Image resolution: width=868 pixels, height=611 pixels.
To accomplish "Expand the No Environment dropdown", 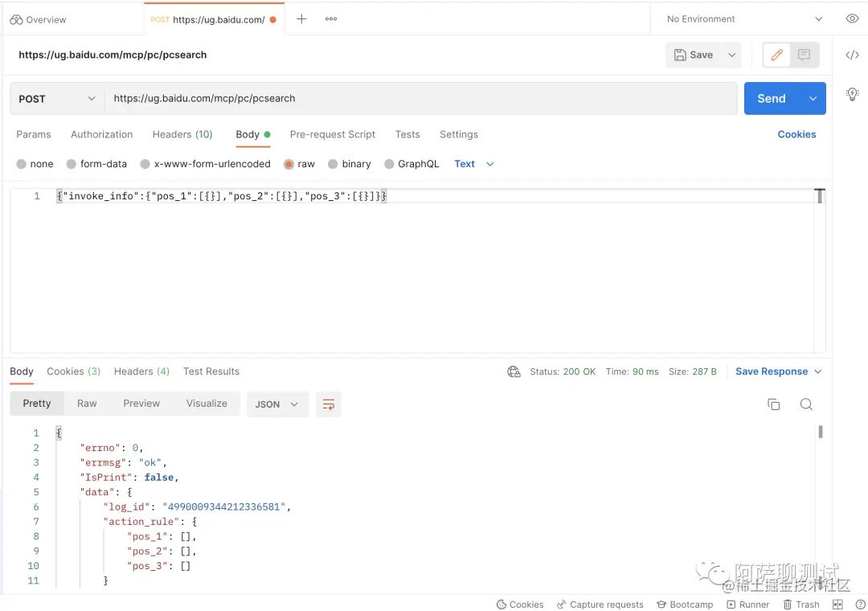I will tap(744, 18).
